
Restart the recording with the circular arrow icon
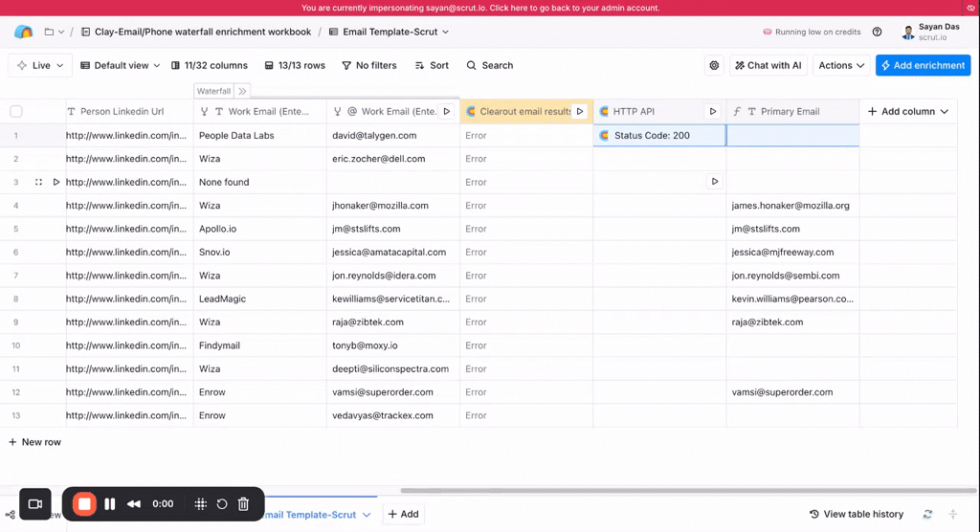[x=222, y=504]
